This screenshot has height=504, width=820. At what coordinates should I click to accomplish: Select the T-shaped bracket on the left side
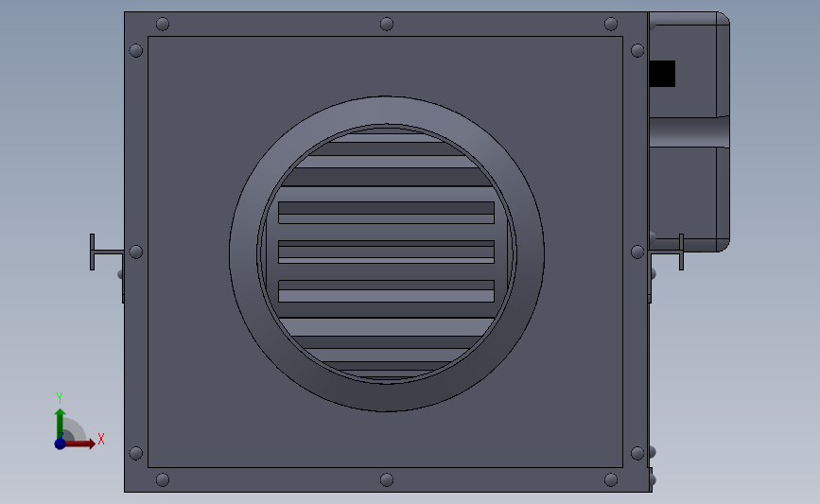click(106, 252)
